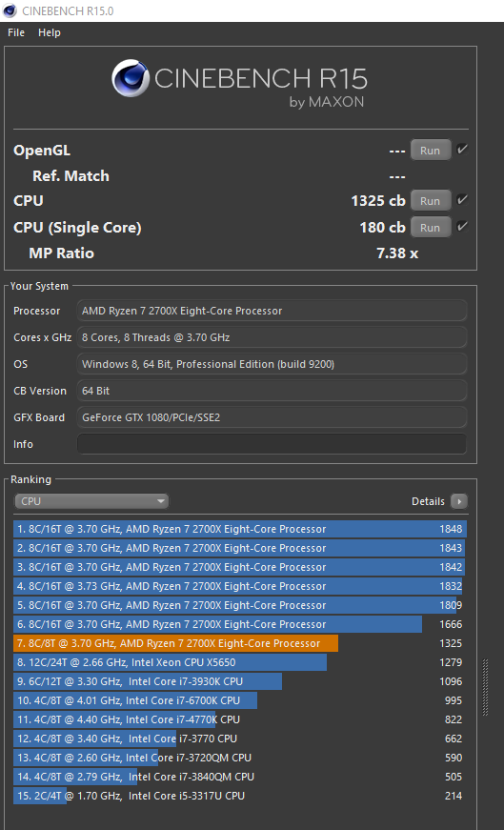Select highlighted 8C/8T entry scoring 1325
Screen dimensions: 504x830
[x=240, y=643]
